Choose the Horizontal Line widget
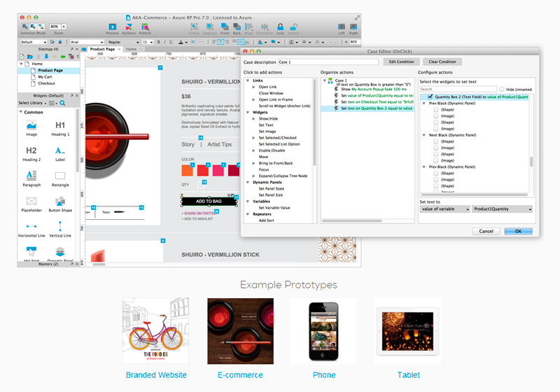 [x=31, y=227]
